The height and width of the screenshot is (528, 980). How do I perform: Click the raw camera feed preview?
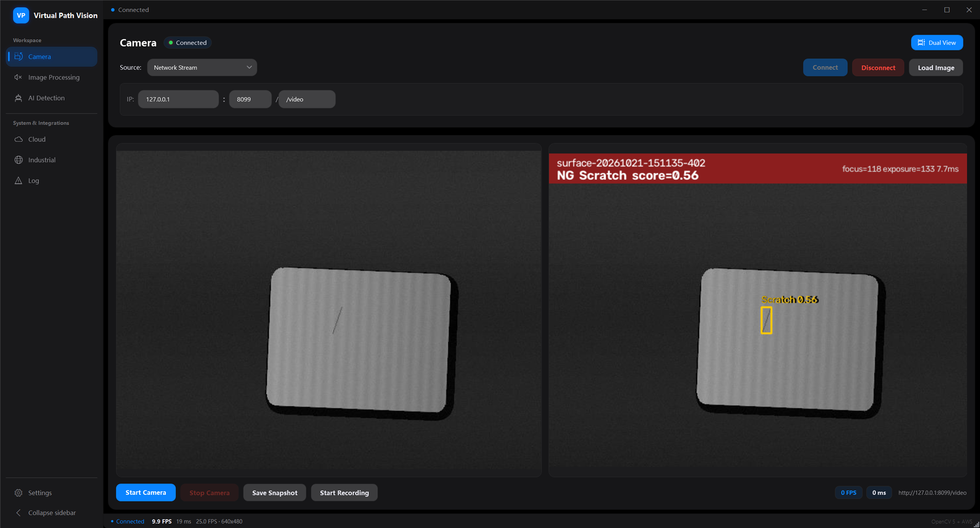click(x=329, y=310)
